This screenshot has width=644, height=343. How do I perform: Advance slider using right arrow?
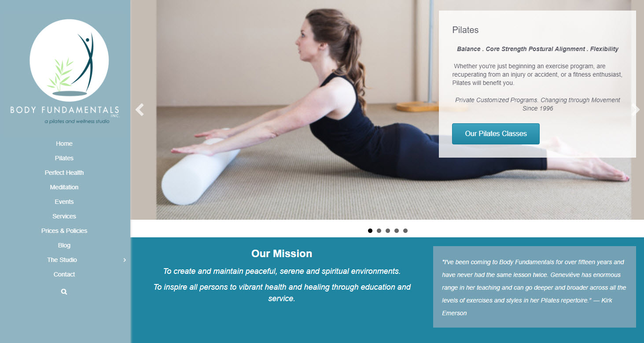click(x=635, y=110)
